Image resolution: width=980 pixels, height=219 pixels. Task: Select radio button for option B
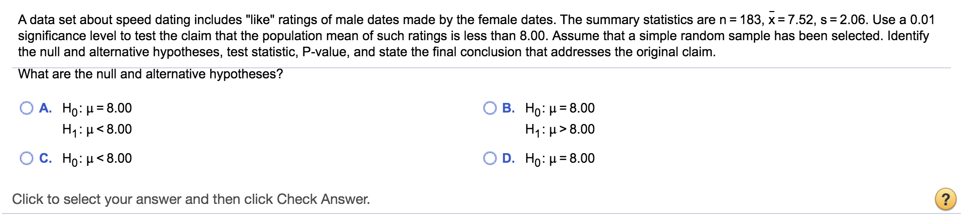coord(490,108)
